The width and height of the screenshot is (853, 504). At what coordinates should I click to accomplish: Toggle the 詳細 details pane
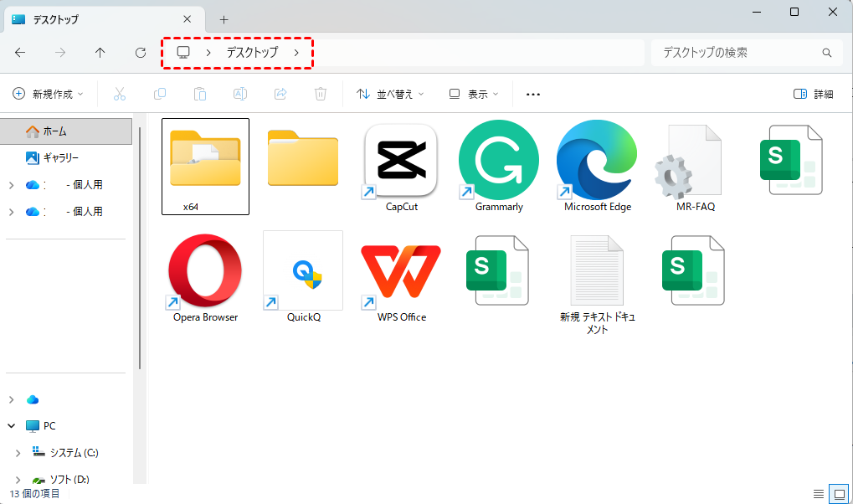(813, 95)
